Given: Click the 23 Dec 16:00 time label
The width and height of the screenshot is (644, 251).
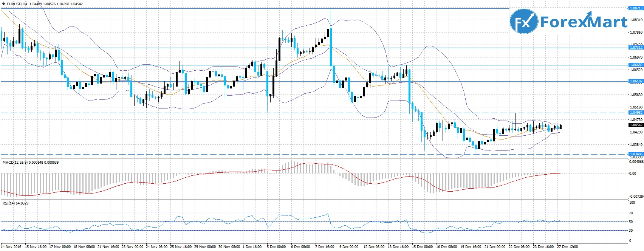Looking at the screenshot, I should [x=543, y=247].
